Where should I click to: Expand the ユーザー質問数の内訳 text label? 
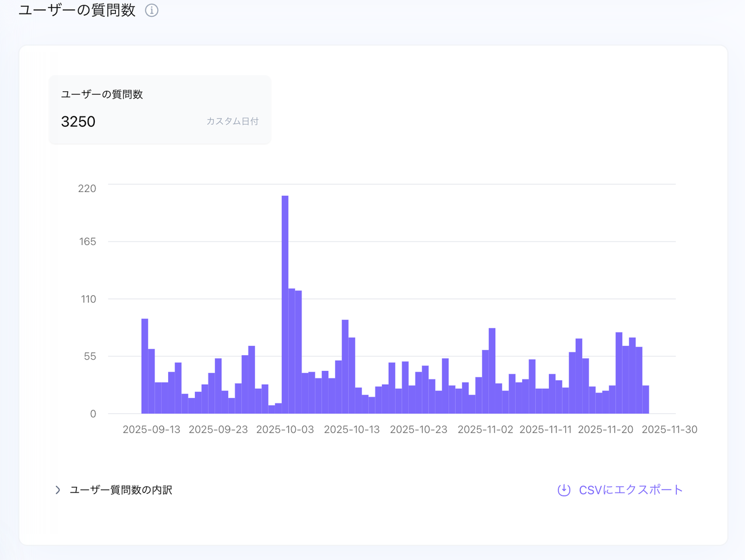121,490
